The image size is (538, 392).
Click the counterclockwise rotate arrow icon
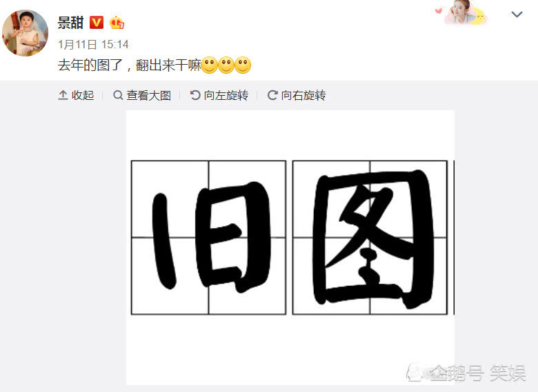tap(195, 95)
